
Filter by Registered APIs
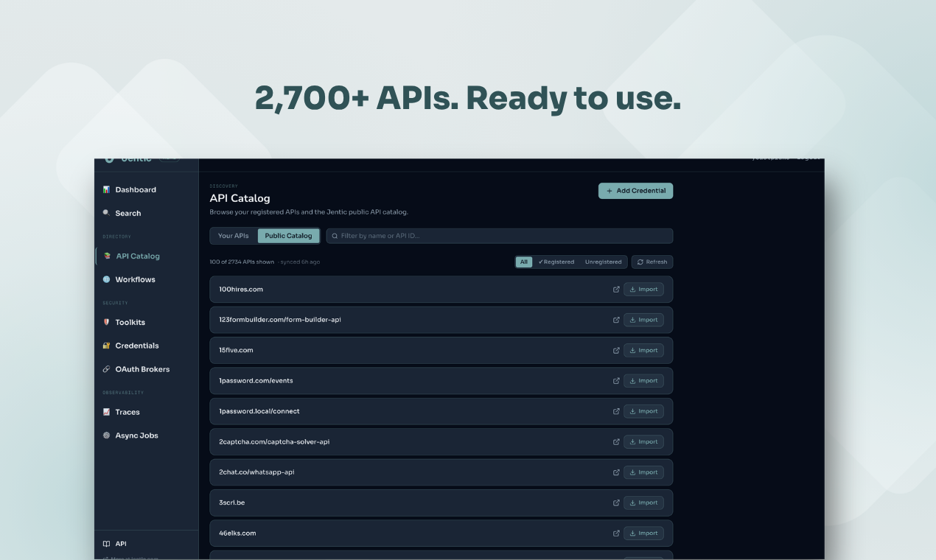click(556, 262)
